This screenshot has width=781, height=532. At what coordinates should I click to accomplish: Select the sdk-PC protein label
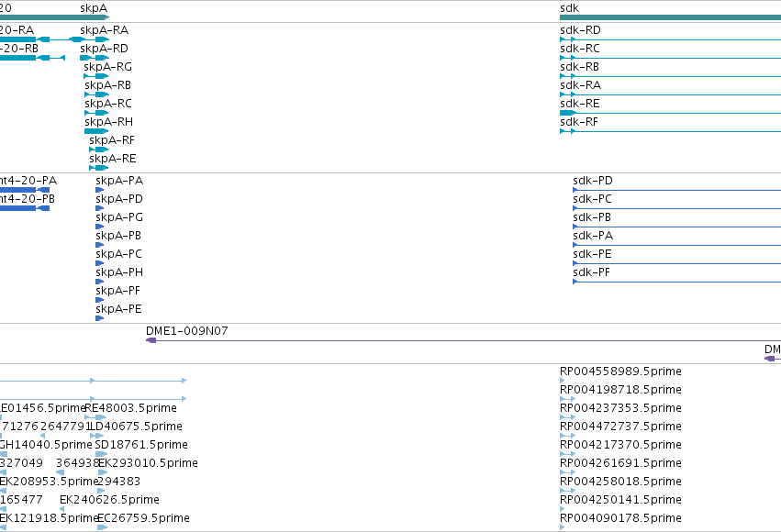(x=592, y=199)
